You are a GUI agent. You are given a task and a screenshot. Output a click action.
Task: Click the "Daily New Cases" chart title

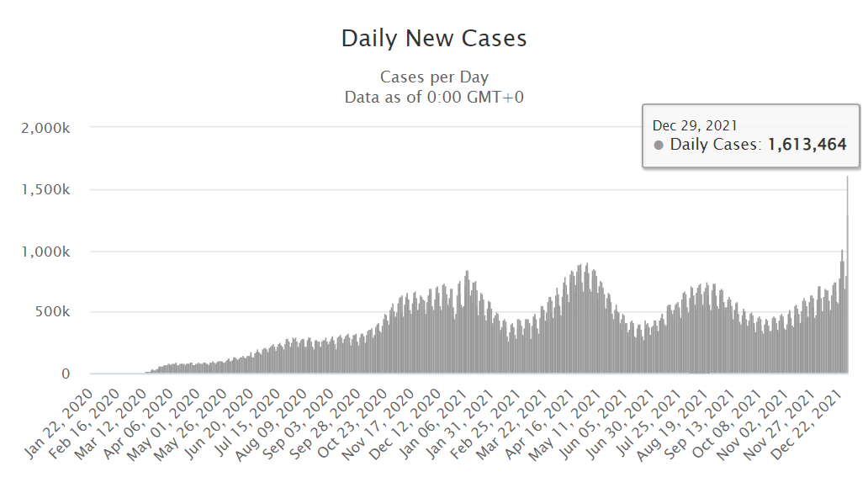(434, 39)
